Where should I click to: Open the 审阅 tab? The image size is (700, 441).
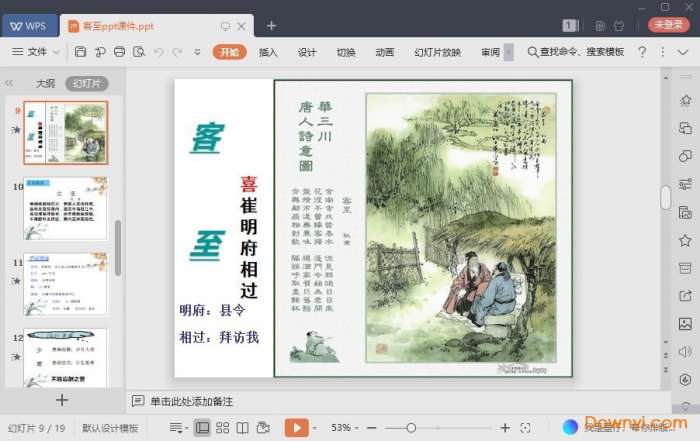[x=490, y=52]
